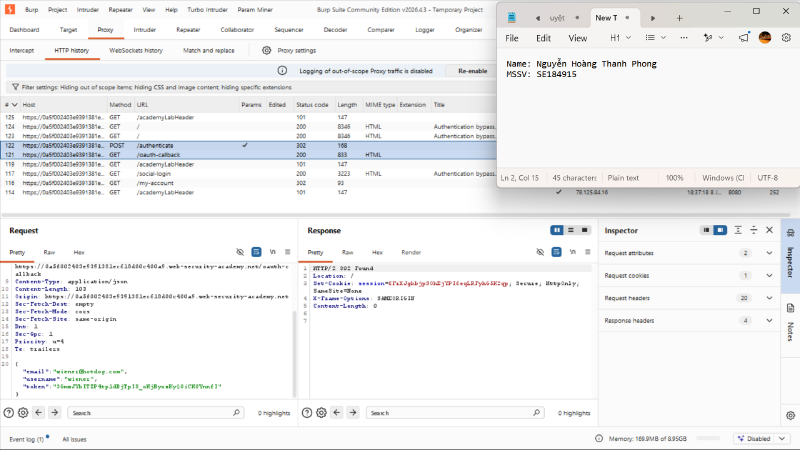Viewport: 800px width, 450px height.
Task: Open Response panel settings gear icon
Action: (x=321, y=413)
